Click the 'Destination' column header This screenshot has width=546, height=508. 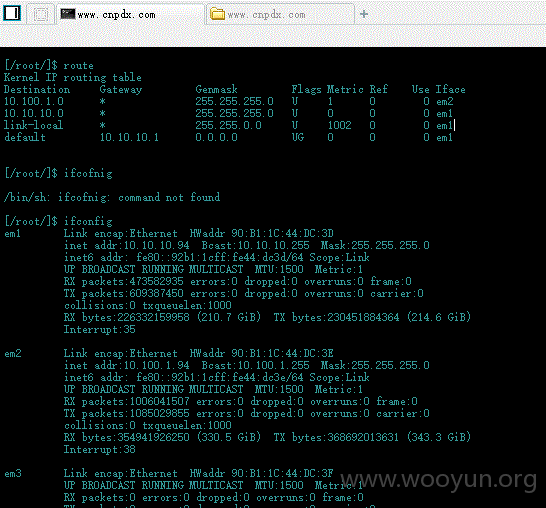tap(37, 89)
